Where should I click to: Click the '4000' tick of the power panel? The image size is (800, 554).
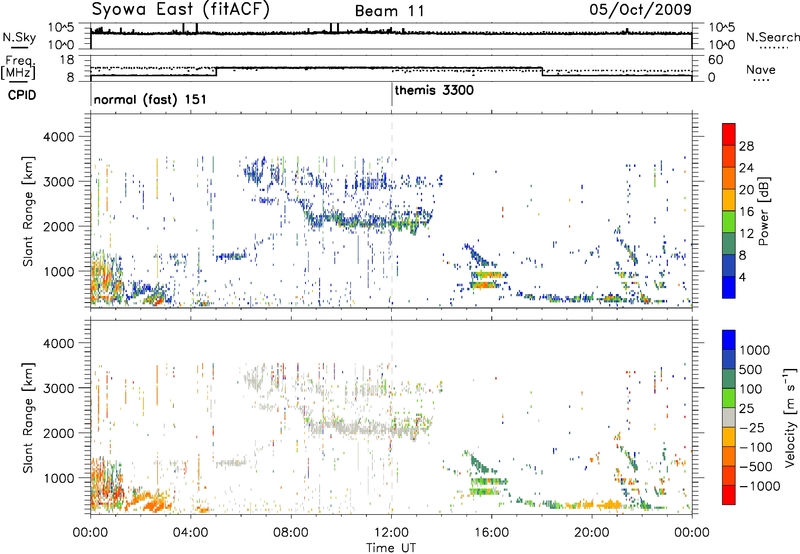(58, 137)
